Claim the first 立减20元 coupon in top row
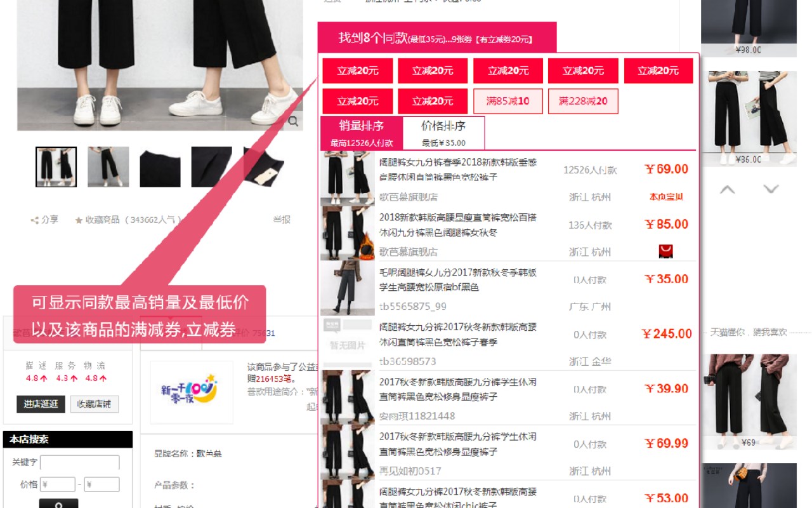This screenshot has width=812, height=508. click(358, 70)
